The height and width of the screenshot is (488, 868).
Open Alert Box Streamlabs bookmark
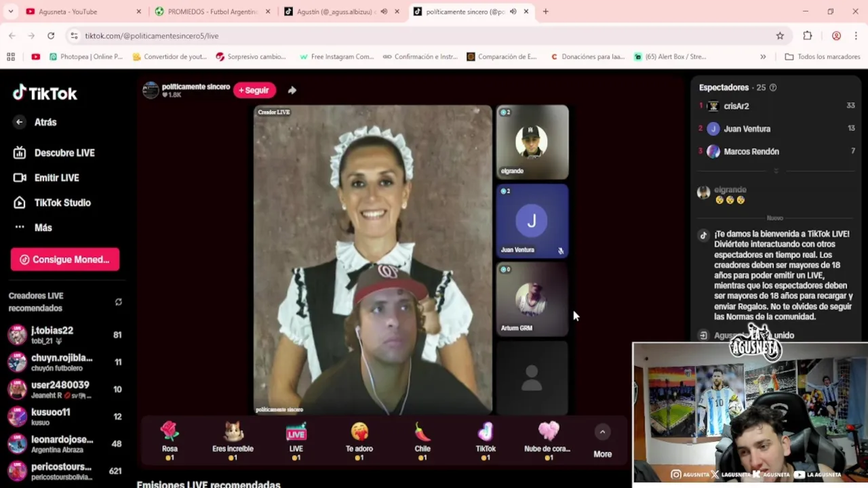coord(671,57)
